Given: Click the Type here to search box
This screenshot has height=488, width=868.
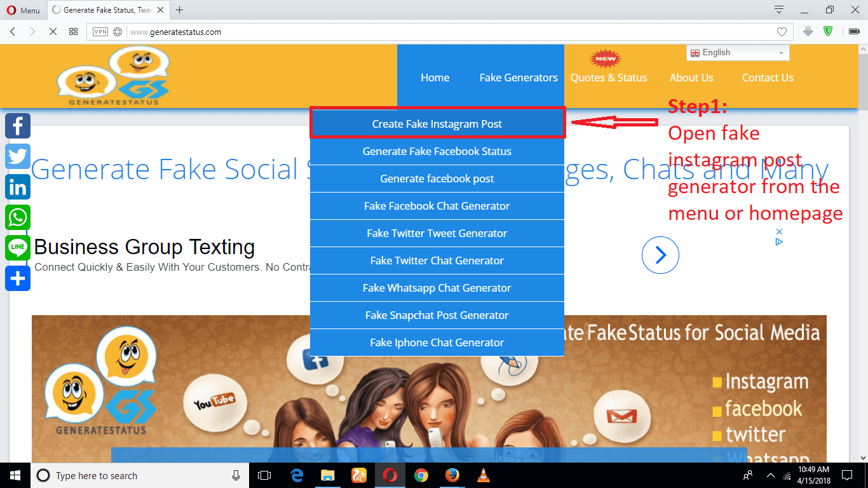Looking at the screenshot, I should (x=140, y=475).
